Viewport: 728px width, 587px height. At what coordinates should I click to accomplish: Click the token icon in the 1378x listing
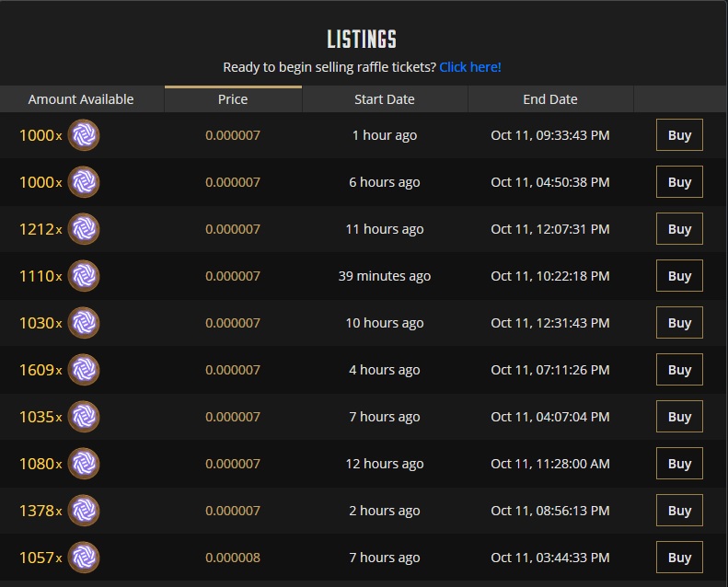(84, 511)
